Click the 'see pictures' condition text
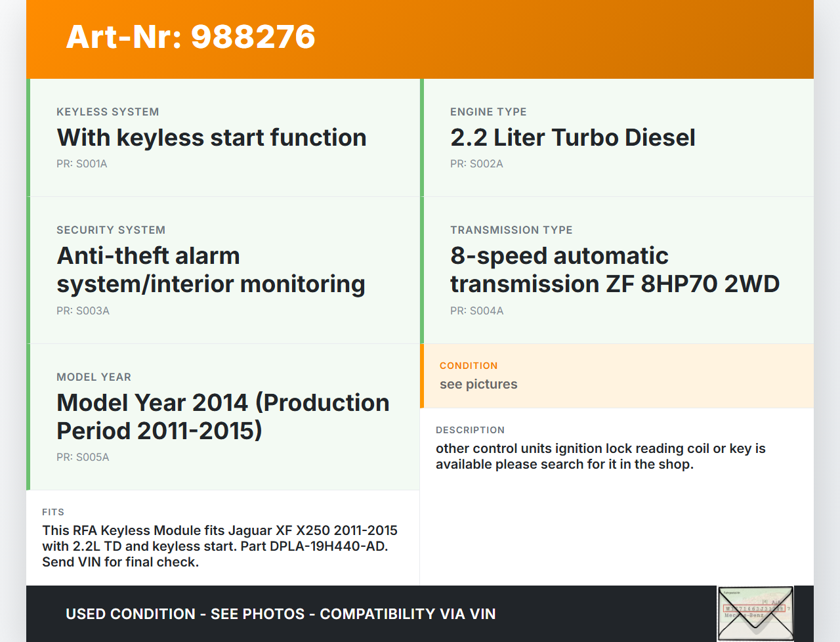Screen dimensions: 840x642 (x=478, y=385)
